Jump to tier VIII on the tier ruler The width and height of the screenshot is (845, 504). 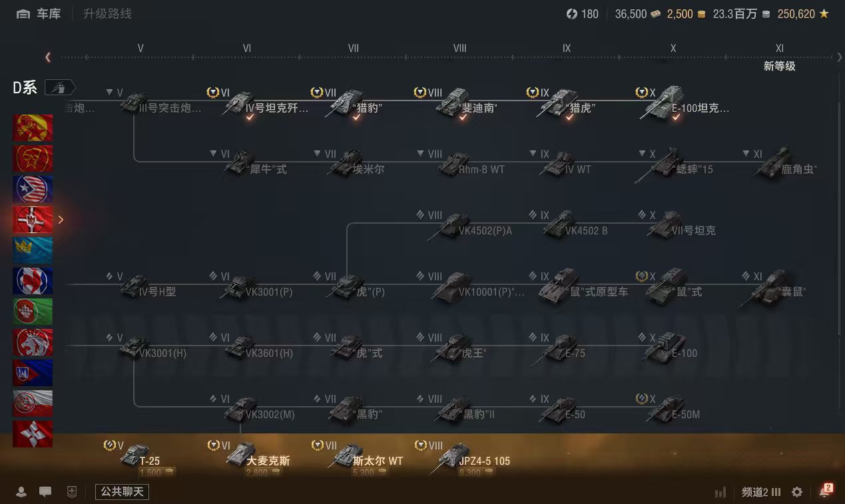[459, 49]
